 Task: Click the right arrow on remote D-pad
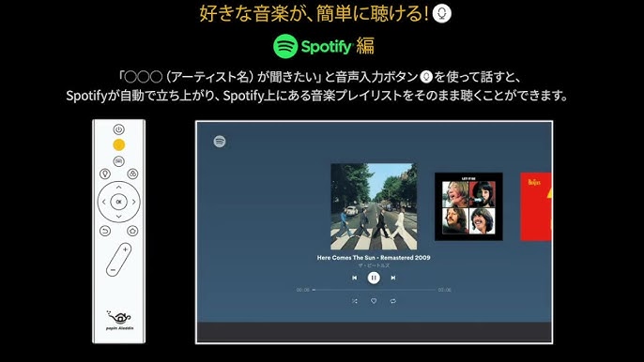pyautogui.click(x=133, y=202)
